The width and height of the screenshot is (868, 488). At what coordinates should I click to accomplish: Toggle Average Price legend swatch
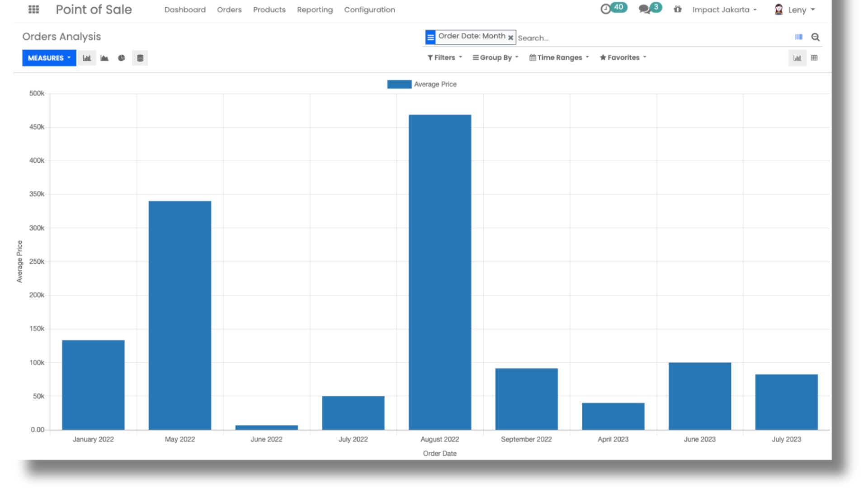click(399, 84)
